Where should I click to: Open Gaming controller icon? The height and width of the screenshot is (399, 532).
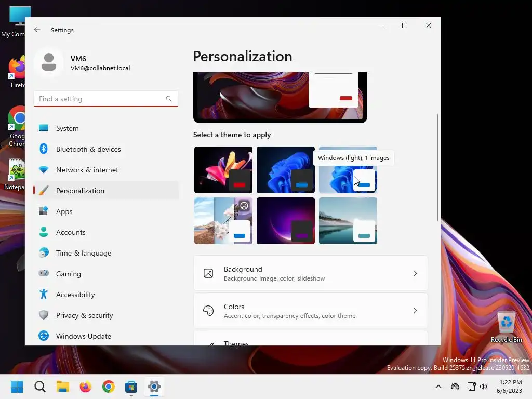coord(44,273)
